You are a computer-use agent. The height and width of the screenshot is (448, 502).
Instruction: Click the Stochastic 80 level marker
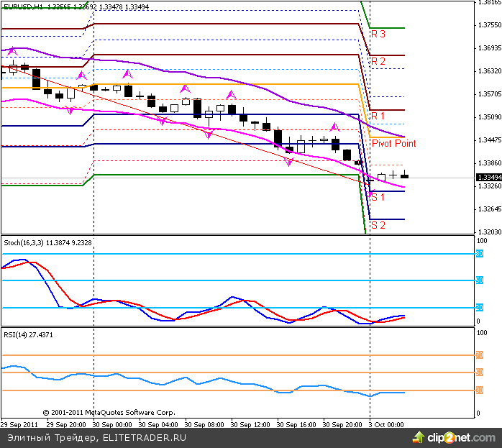[x=479, y=254]
